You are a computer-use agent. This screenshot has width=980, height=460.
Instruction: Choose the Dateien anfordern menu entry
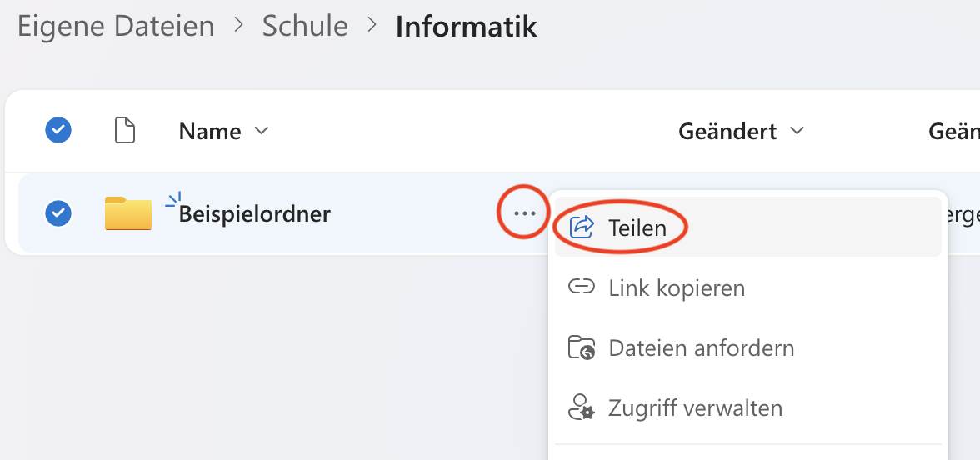[701, 347]
